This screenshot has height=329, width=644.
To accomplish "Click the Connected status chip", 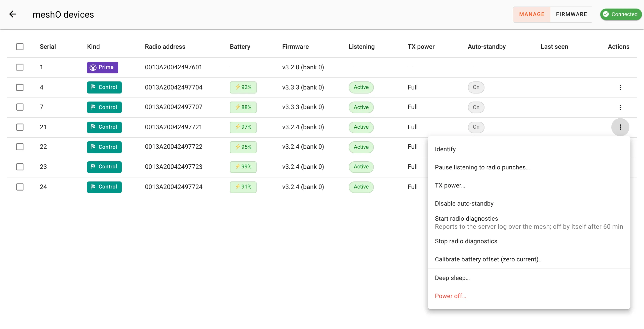I will pyautogui.click(x=621, y=14).
